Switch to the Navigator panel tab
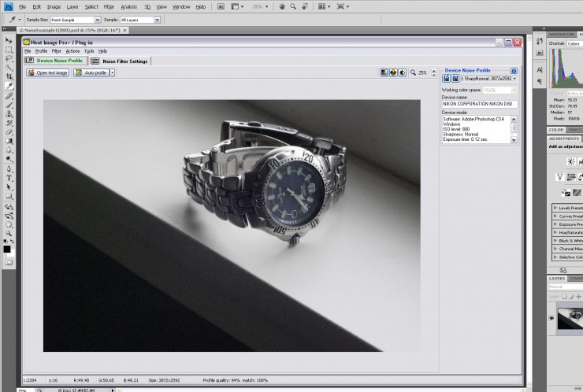The height and width of the screenshot is (392, 583). tap(562, 34)
